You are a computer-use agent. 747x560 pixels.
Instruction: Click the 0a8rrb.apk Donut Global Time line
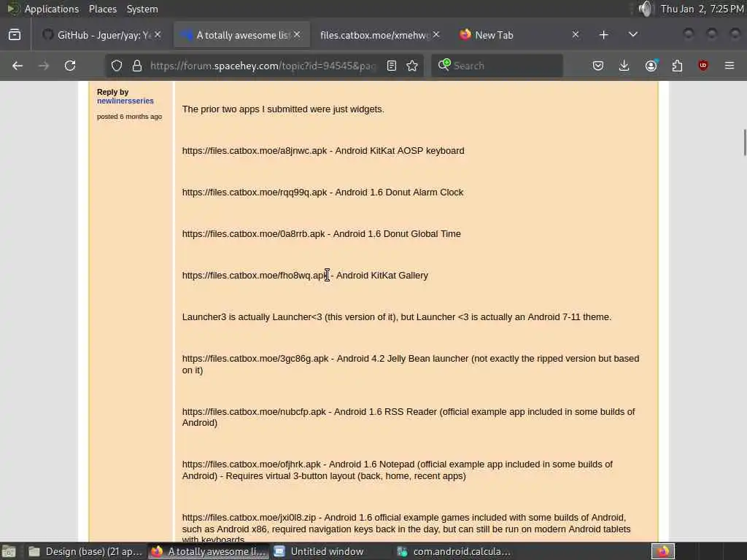pos(321,234)
